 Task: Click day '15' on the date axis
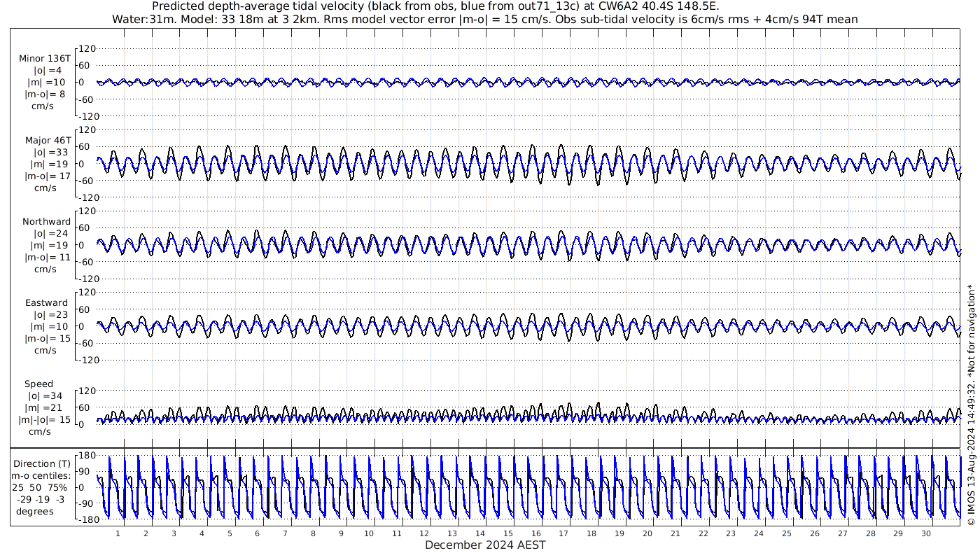508,533
